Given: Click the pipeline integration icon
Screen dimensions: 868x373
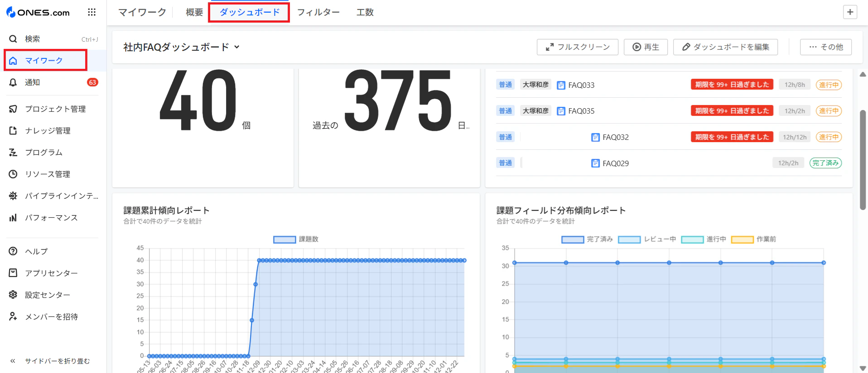Looking at the screenshot, I should pos(13,196).
